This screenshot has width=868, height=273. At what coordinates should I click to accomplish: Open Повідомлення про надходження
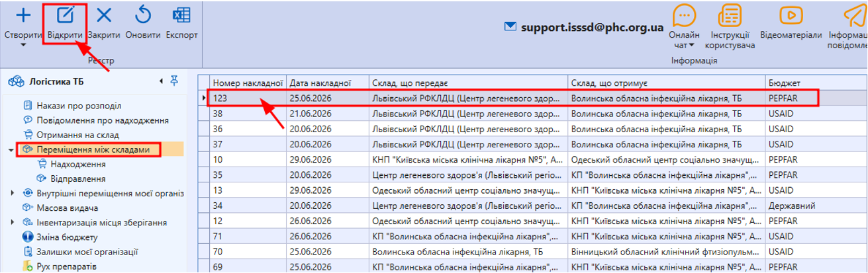(x=102, y=120)
